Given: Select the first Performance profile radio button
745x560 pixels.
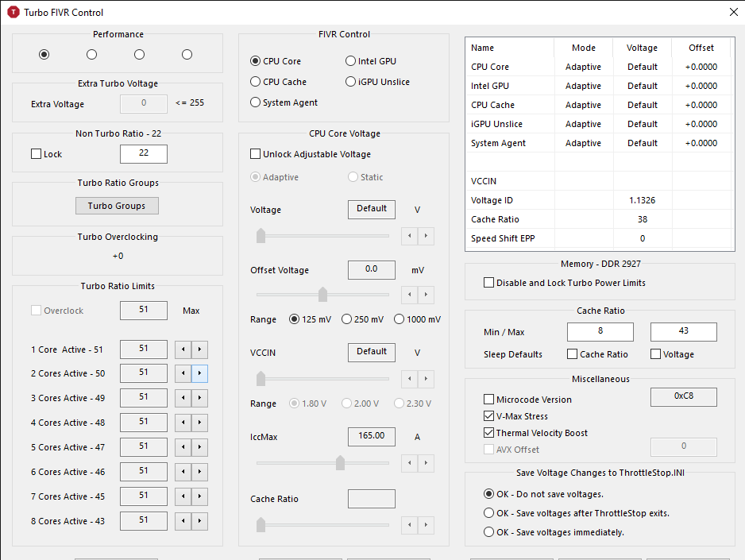Looking at the screenshot, I should click(44, 55).
